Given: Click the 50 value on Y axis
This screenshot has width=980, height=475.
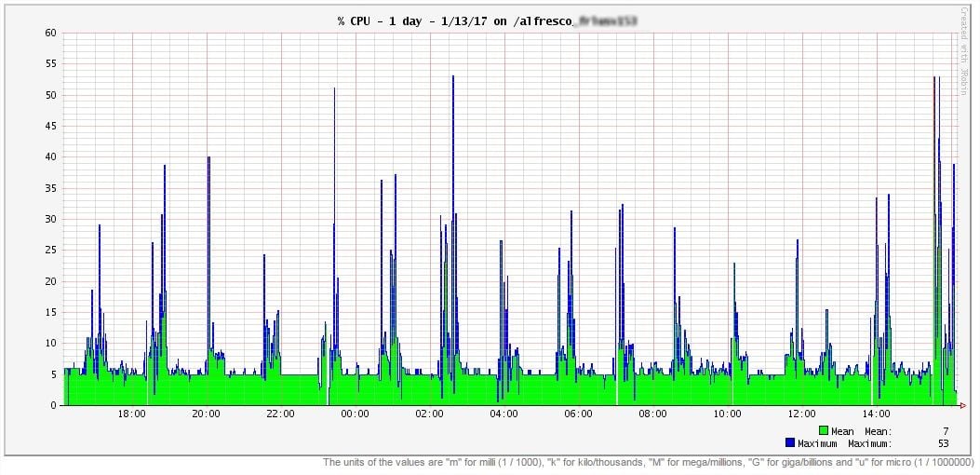Looking at the screenshot, I should tap(50, 95).
